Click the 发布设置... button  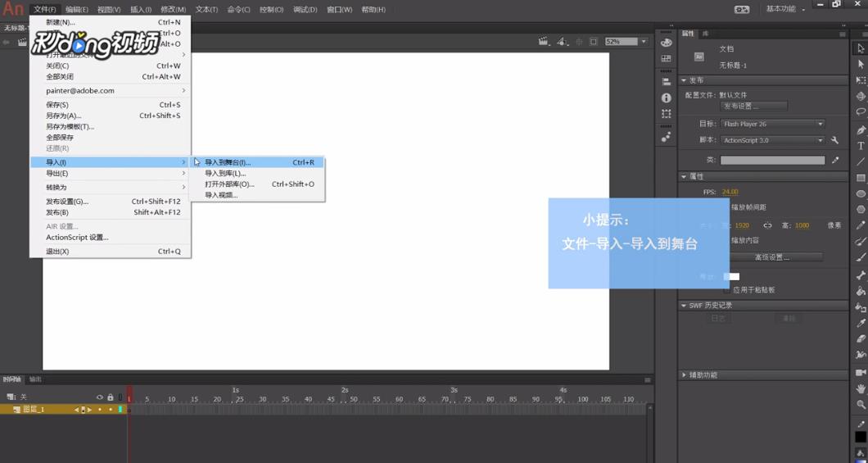pyautogui.click(x=753, y=106)
